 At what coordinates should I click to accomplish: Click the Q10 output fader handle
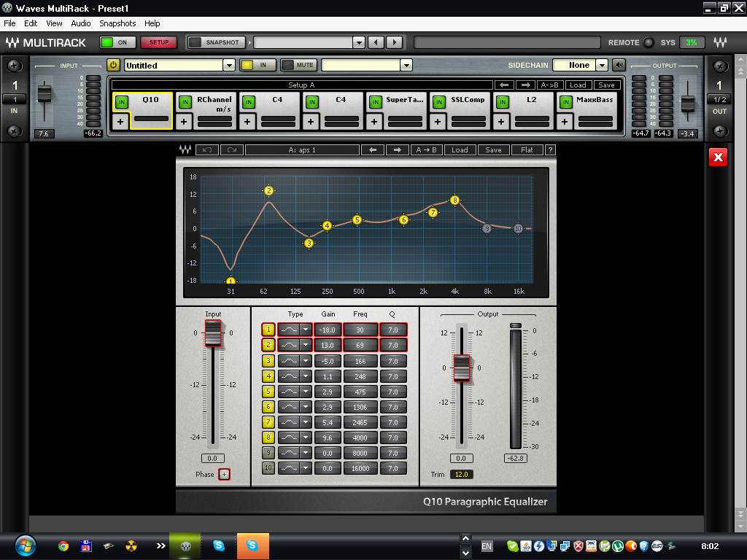pos(461,367)
